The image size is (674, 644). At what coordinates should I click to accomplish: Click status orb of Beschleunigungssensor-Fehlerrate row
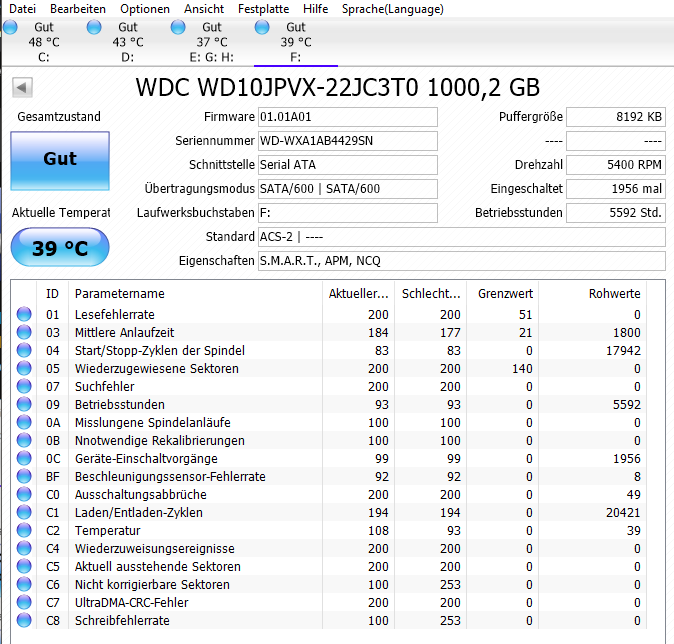tap(24, 476)
